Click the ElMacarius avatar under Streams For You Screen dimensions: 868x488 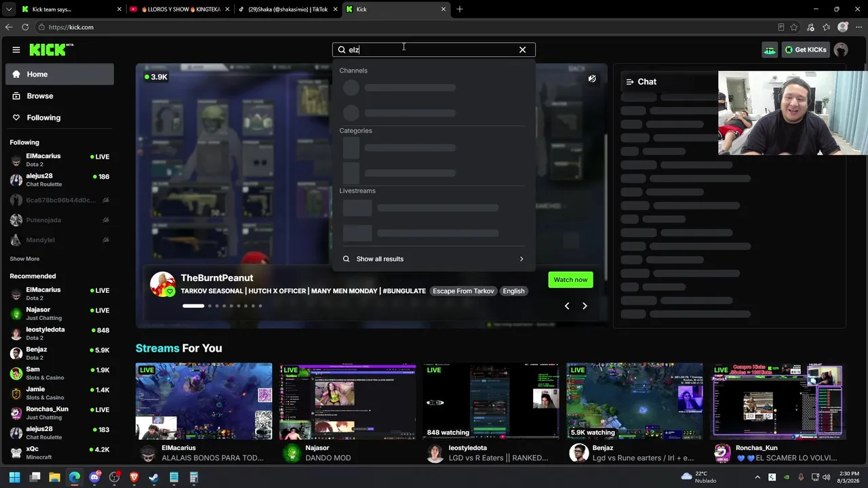(148, 453)
